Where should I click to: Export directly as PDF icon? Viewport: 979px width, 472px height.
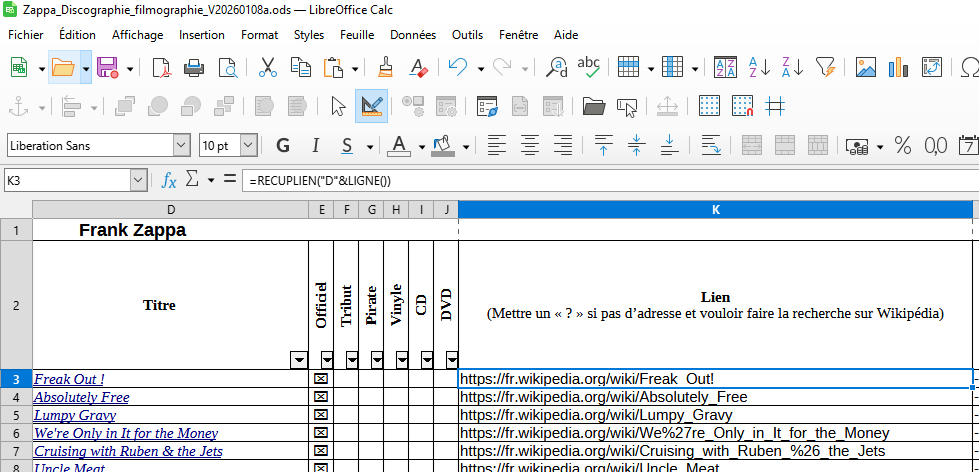click(x=162, y=67)
